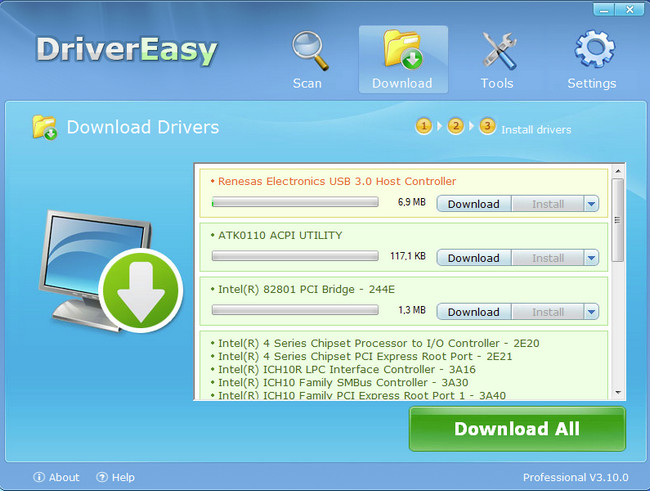Click Install for ATK0110 ACPI UTILITY
650x491 pixels.
[x=548, y=258]
